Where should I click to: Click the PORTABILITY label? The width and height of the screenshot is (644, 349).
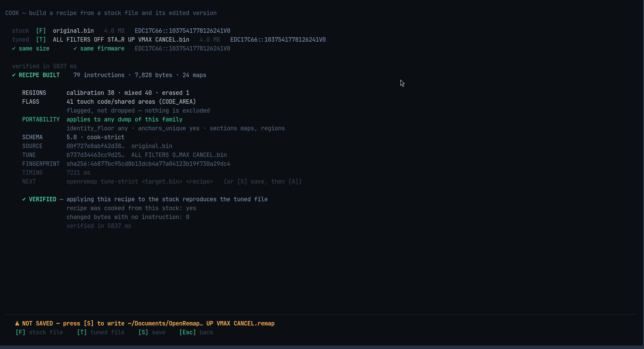point(41,119)
